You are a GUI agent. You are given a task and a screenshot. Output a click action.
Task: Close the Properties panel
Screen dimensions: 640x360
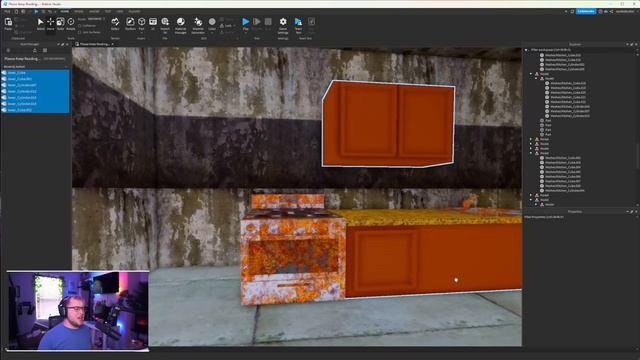(636, 212)
